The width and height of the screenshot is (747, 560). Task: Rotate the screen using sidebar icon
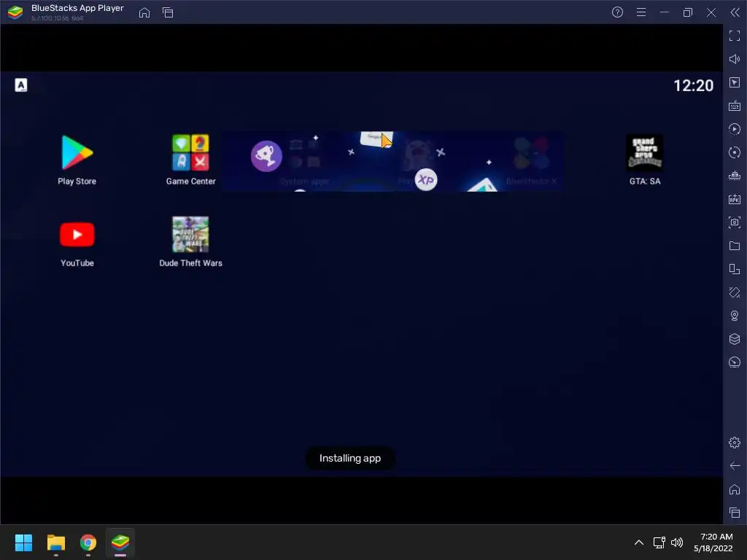tap(735, 269)
